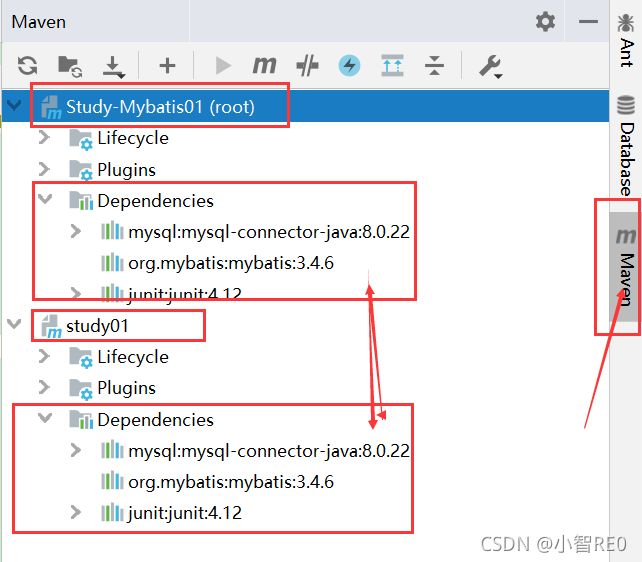Select the Maven side tab
642x562 pixels.
[x=625, y=267]
